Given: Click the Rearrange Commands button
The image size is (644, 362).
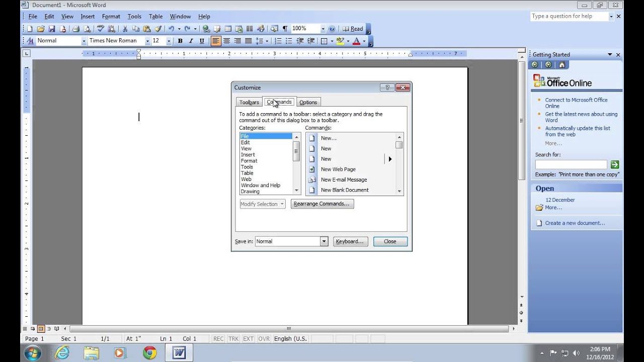Looking at the screenshot, I should coord(322,204).
